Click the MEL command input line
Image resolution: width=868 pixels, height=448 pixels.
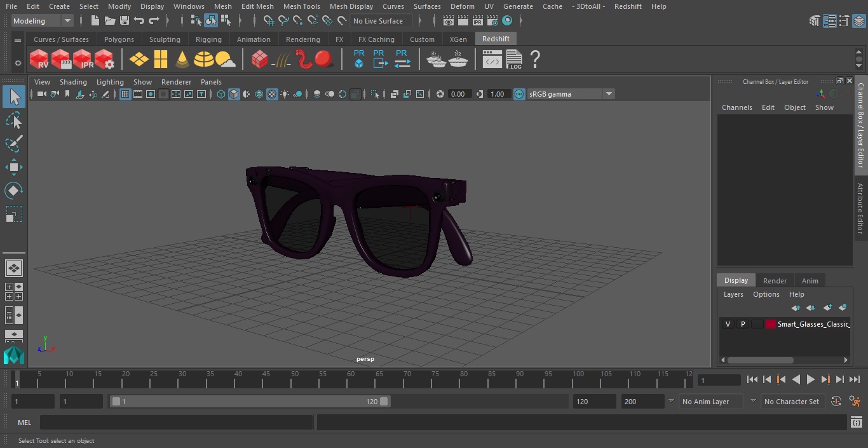pos(176,423)
